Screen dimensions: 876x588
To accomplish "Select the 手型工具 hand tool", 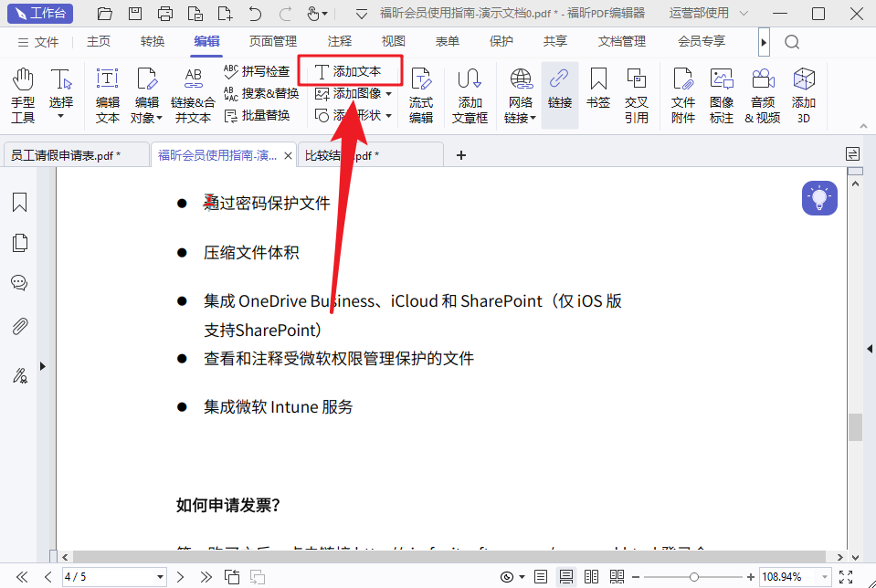I will [x=23, y=96].
